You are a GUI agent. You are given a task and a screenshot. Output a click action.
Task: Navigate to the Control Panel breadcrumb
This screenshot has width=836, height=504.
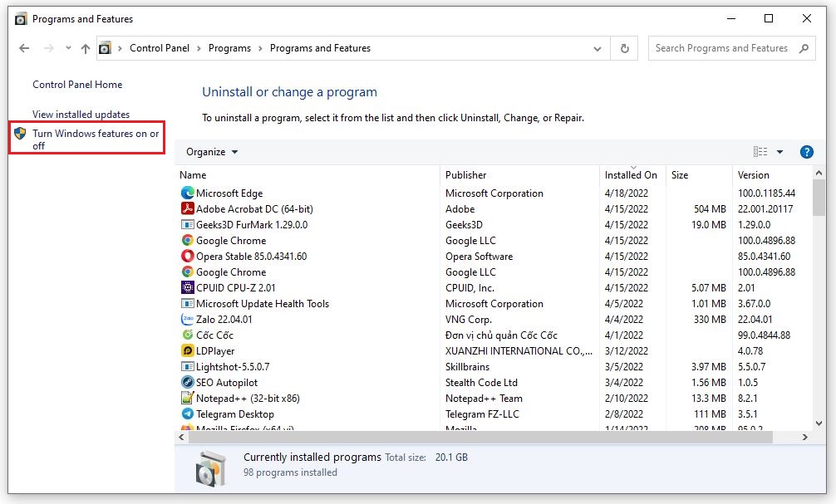(160, 48)
